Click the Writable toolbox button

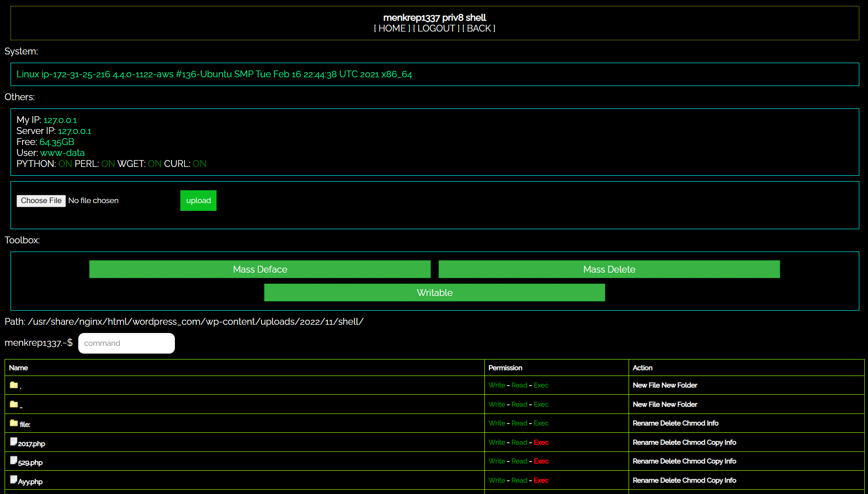pyautogui.click(x=434, y=293)
